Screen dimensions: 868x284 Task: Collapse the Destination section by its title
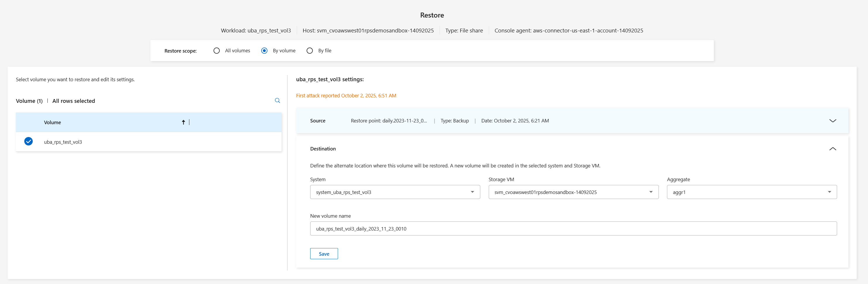323,149
